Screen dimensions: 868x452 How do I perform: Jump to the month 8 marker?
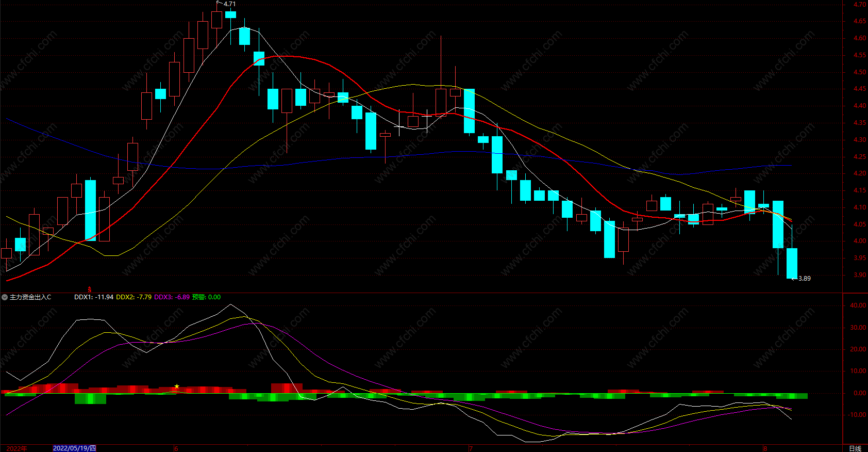tap(765, 448)
